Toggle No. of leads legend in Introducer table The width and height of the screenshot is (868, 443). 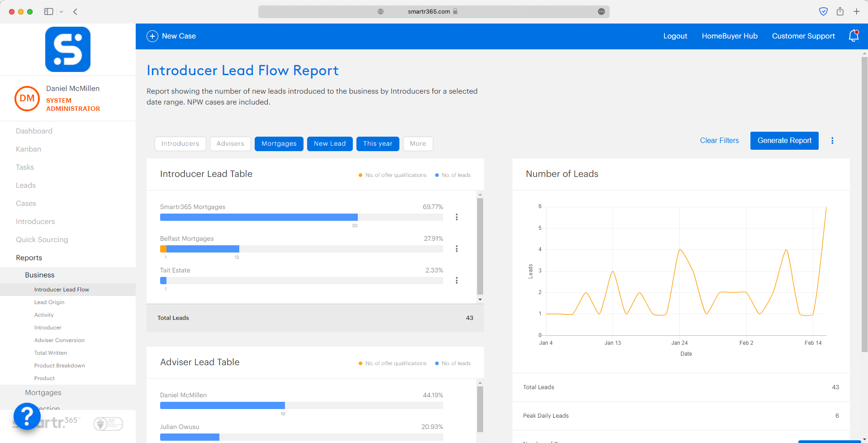[x=453, y=175]
